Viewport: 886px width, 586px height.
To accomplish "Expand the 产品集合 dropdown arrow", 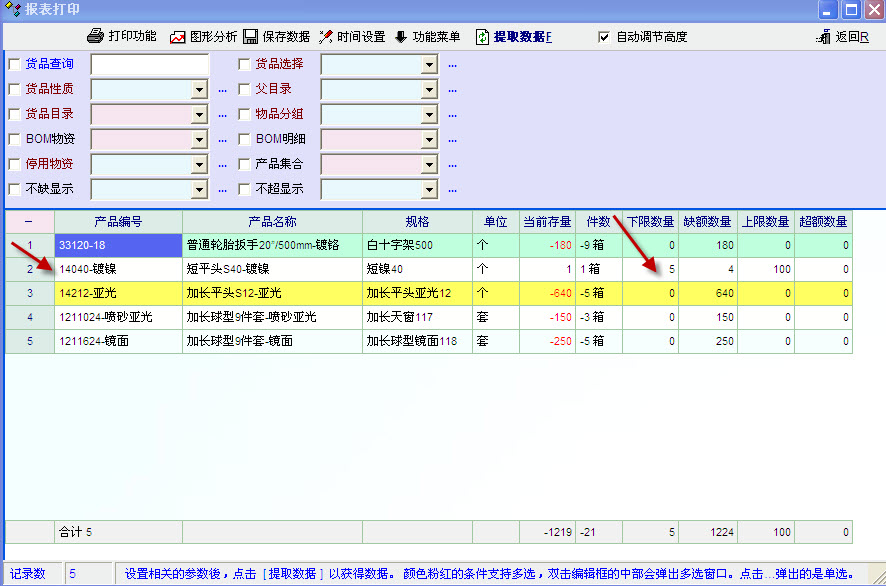I will pyautogui.click(x=429, y=164).
